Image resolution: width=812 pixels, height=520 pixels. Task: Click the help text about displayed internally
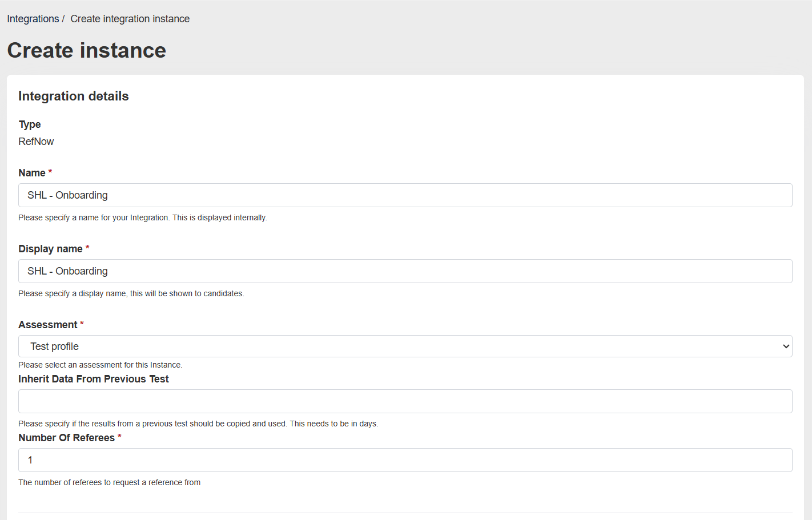click(143, 217)
